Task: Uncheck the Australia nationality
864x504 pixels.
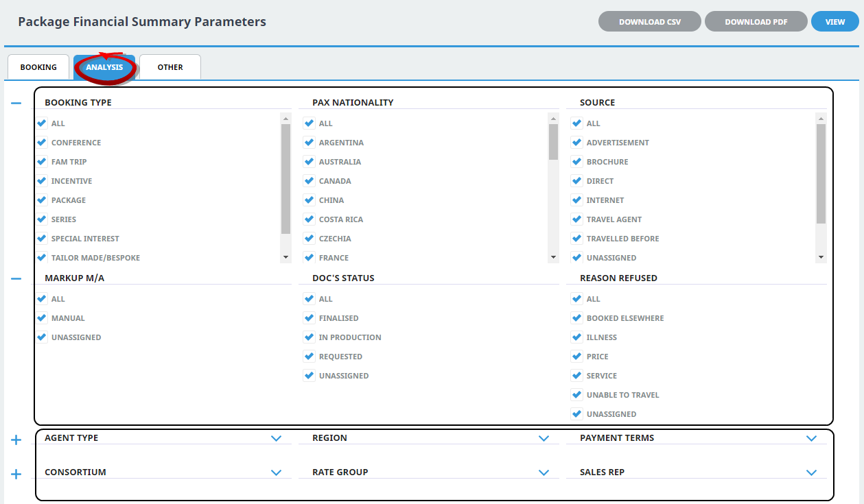Action: (310, 162)
